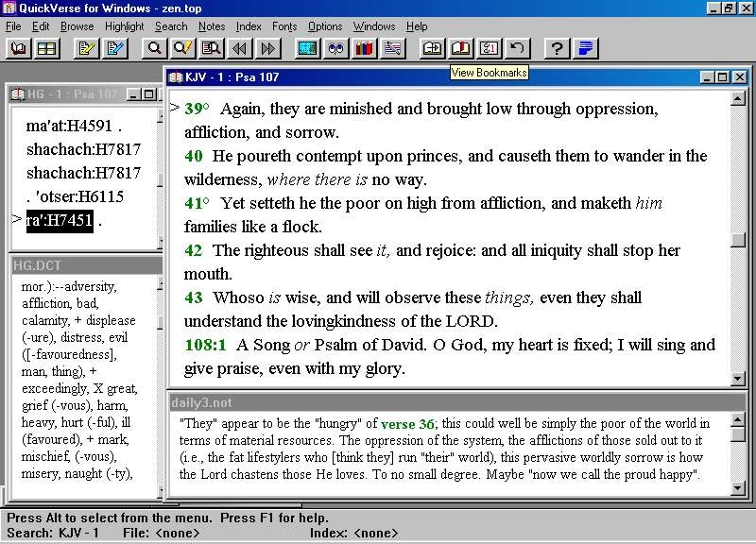Click the 108:1 verse reference
The height and width of the screenshot is (544, 756).
pos(205,345)
